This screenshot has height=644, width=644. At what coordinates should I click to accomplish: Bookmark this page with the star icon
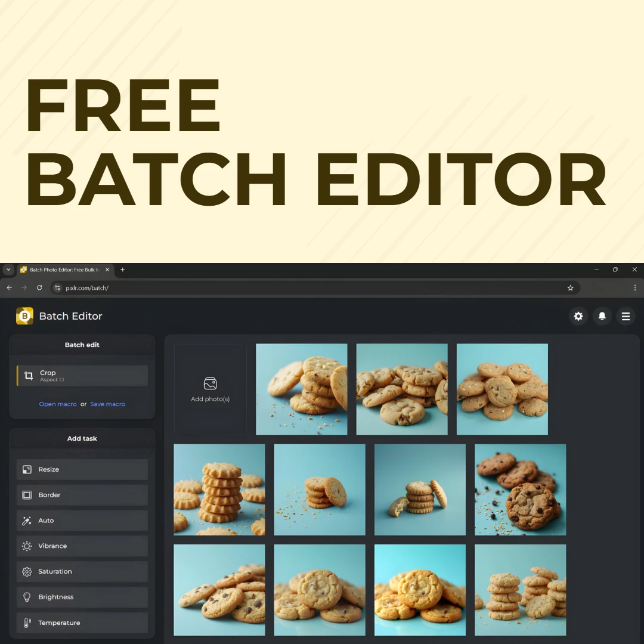point(571,288)
